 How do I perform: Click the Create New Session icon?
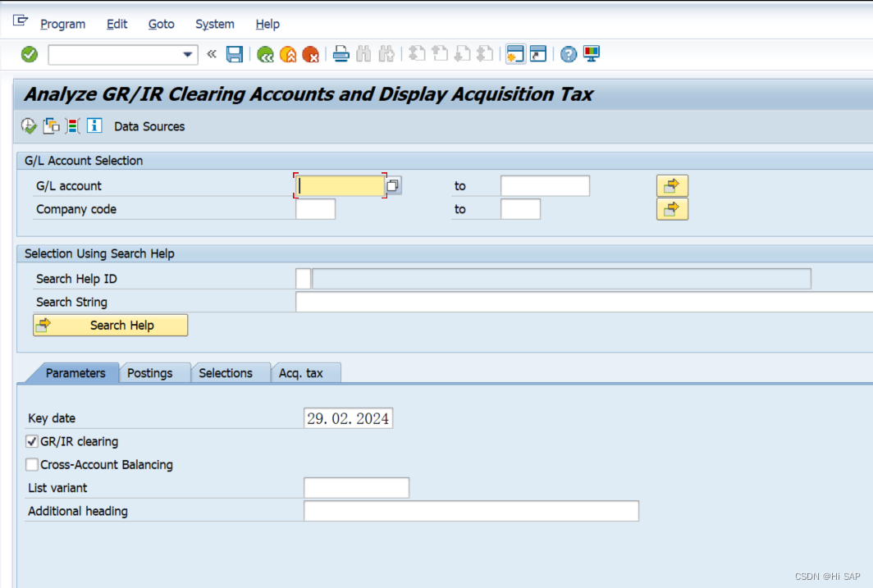tap(514, 53)
